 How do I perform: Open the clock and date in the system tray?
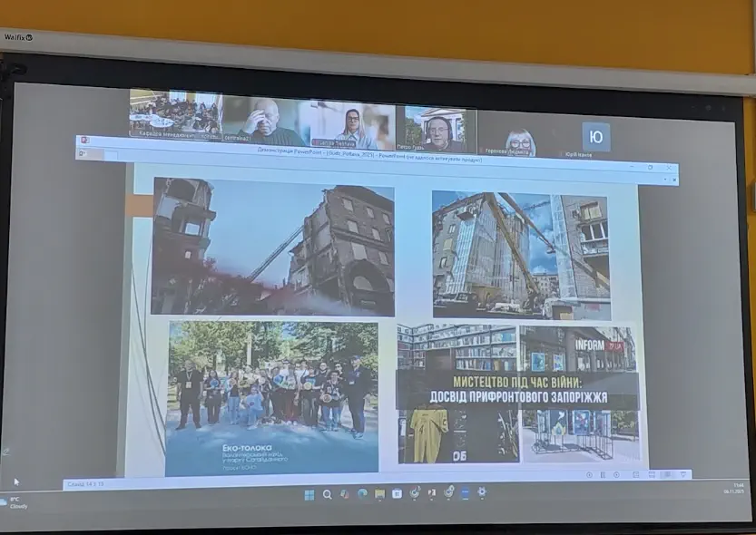point(733,489)
